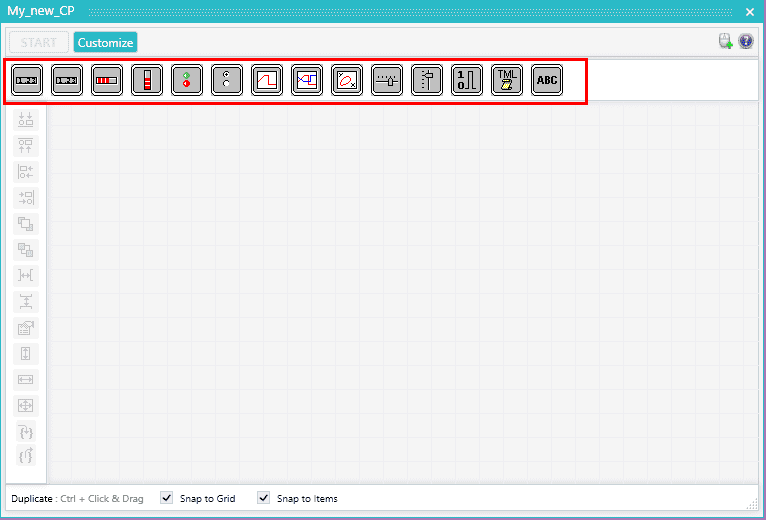Viewport: 766px width, 520px height.
Task: Select the leftmost value display object icon
Action: (x=27, y=80)
